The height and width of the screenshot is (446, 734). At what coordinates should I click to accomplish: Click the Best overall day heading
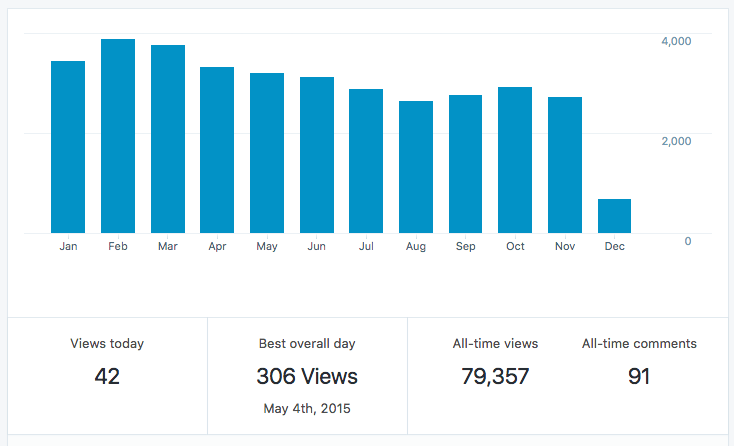click(x=307, y=344)
